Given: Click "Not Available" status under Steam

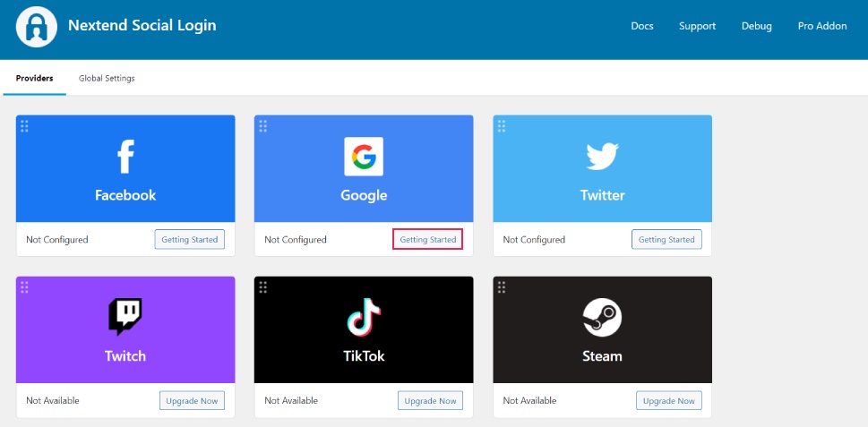Looking at the screenshot, I should tap(529, 400).
